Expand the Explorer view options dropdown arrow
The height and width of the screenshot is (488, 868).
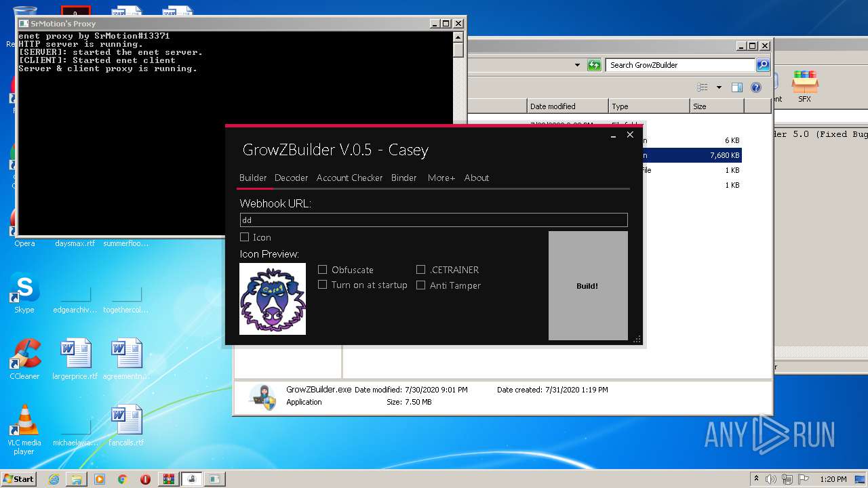click(719, 87)
